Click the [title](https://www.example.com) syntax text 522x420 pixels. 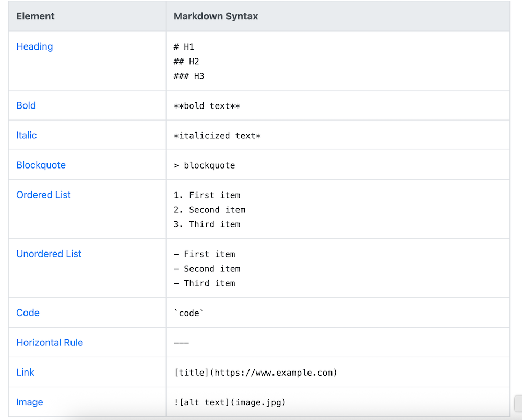pyautogui.click(x=256, y=373)
